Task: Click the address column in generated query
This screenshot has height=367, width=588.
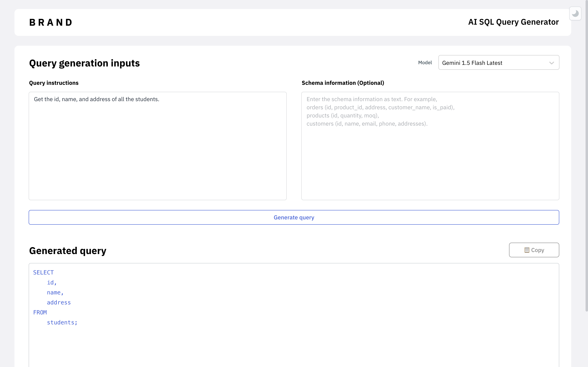Action: pyautogui.click(x=59, y=302)
